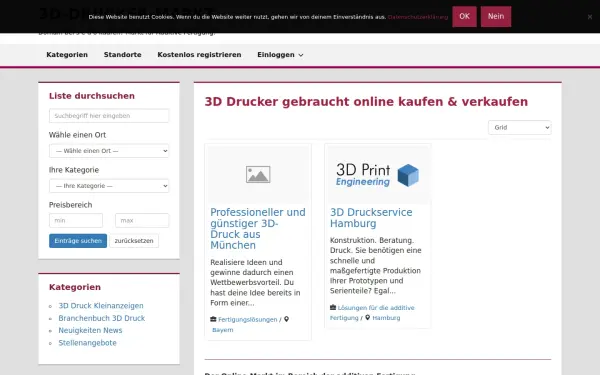Select the Bayern location link
The image size is (600, 375).
click(x=223, y=330)
